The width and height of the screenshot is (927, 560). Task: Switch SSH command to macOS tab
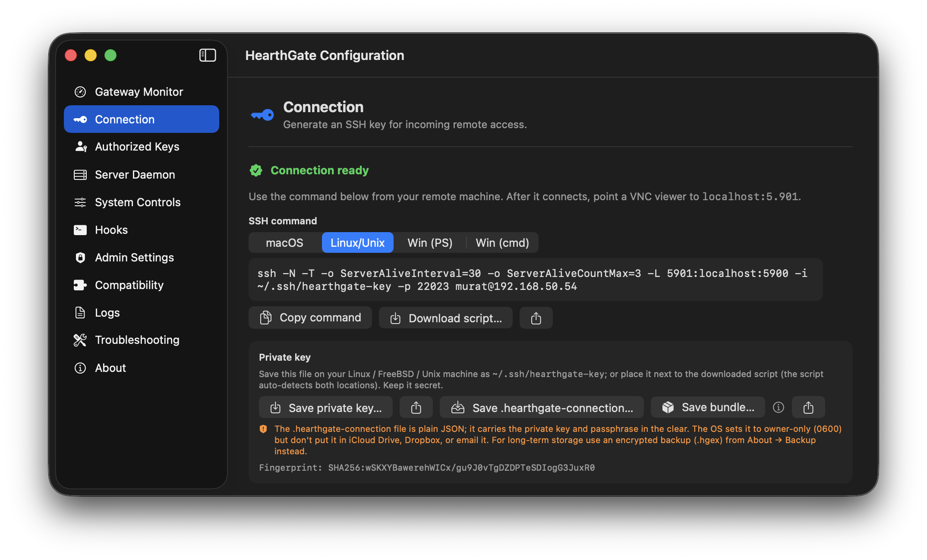coord(285,242)
